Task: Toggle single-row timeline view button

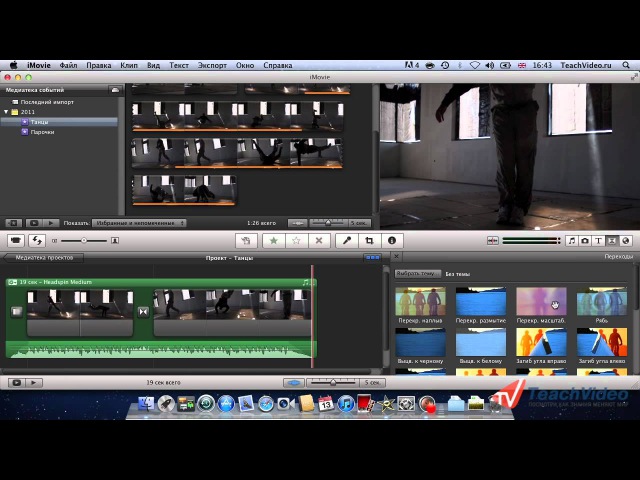Action: pos(372,258)
